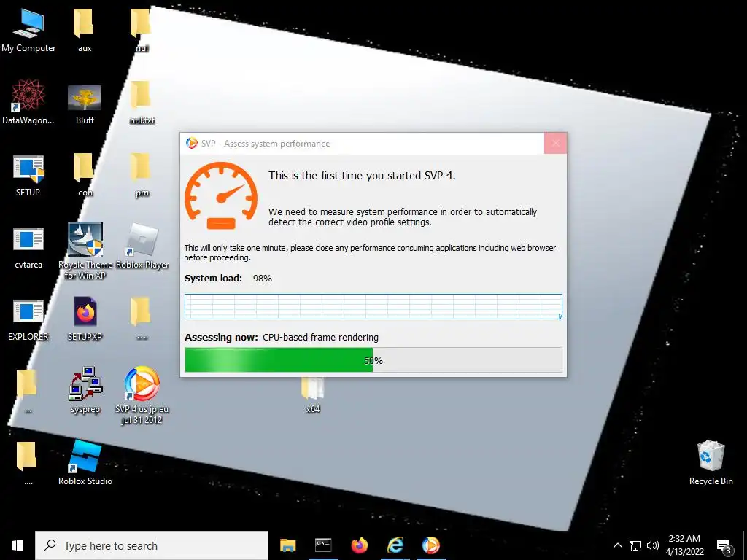Open the Action Center notifications

point(724,546)
